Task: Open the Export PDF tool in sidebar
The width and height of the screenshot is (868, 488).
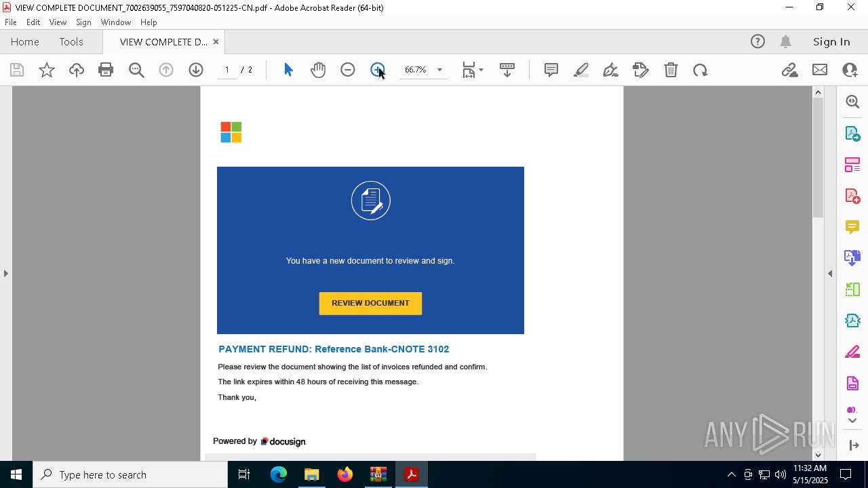Action: pos(852,133)
